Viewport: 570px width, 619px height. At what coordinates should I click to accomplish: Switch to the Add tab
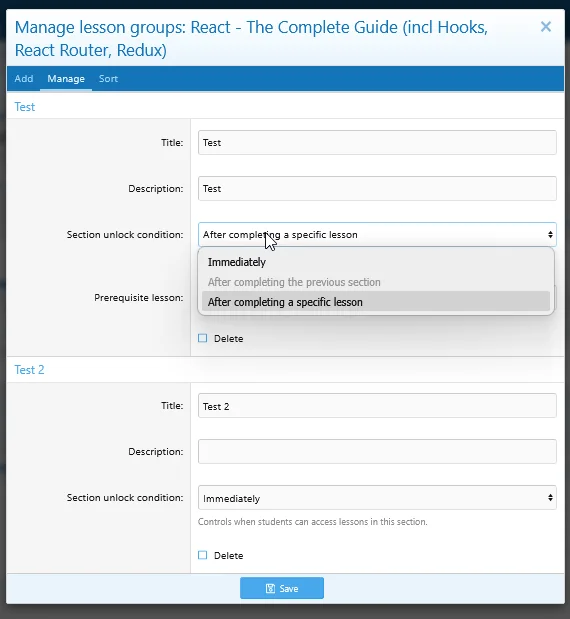pos(24,79)
